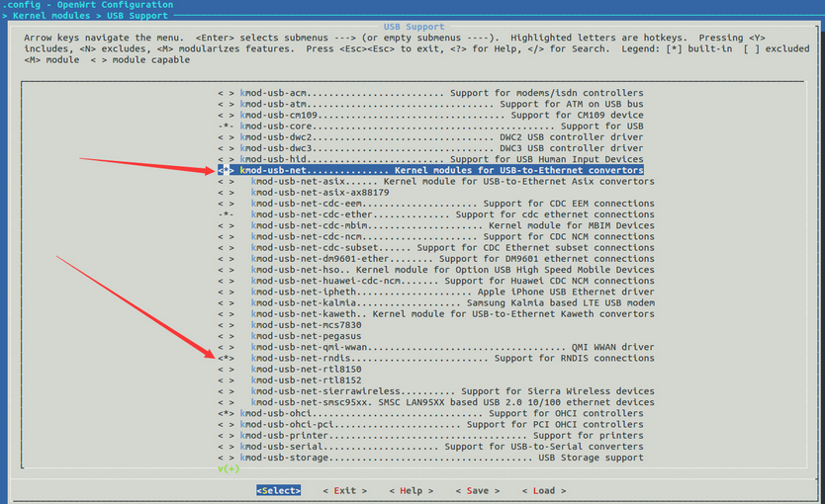Select the kmod-usb-net-asix row
This screenshot has width=825, height=504.
436,181
